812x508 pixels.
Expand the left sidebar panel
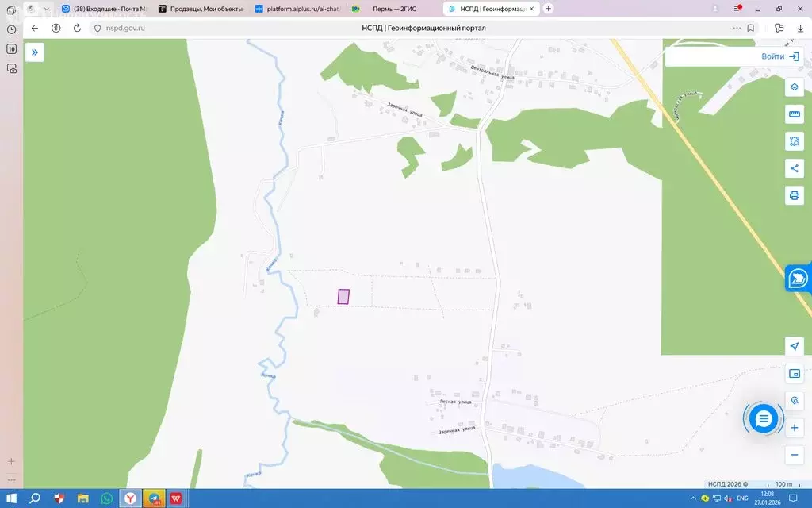35,52
